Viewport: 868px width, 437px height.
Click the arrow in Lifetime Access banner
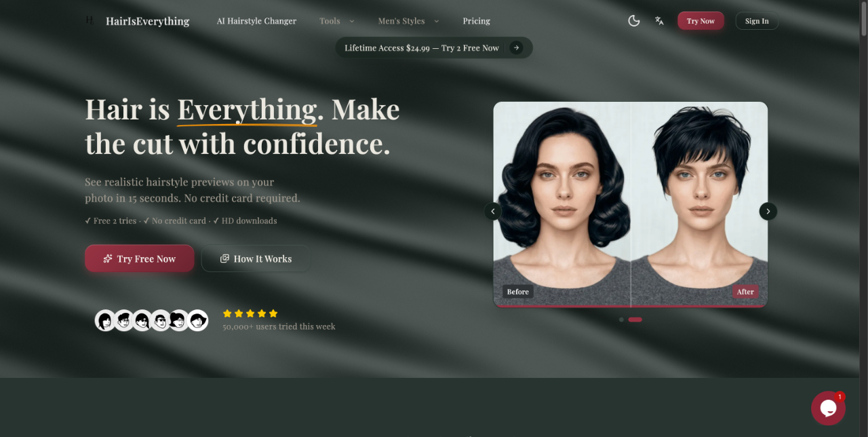click(517, 47)
